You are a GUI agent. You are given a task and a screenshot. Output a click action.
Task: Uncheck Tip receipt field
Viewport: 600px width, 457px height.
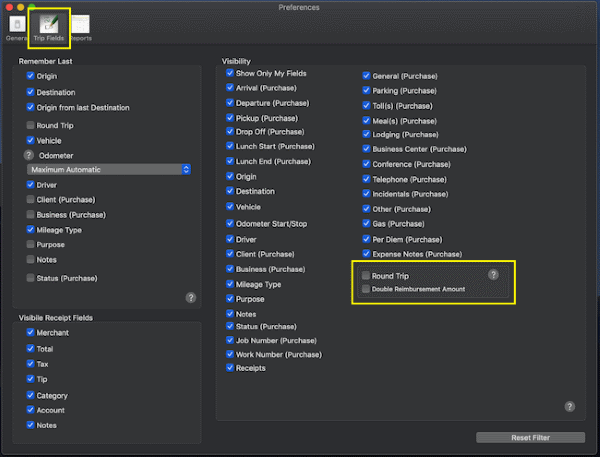(31, 380)
